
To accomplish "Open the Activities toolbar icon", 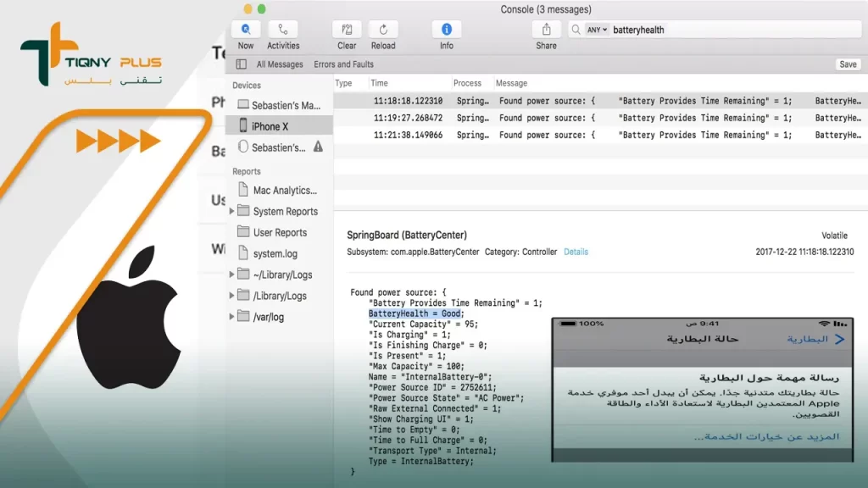I will tap(283, 30).
